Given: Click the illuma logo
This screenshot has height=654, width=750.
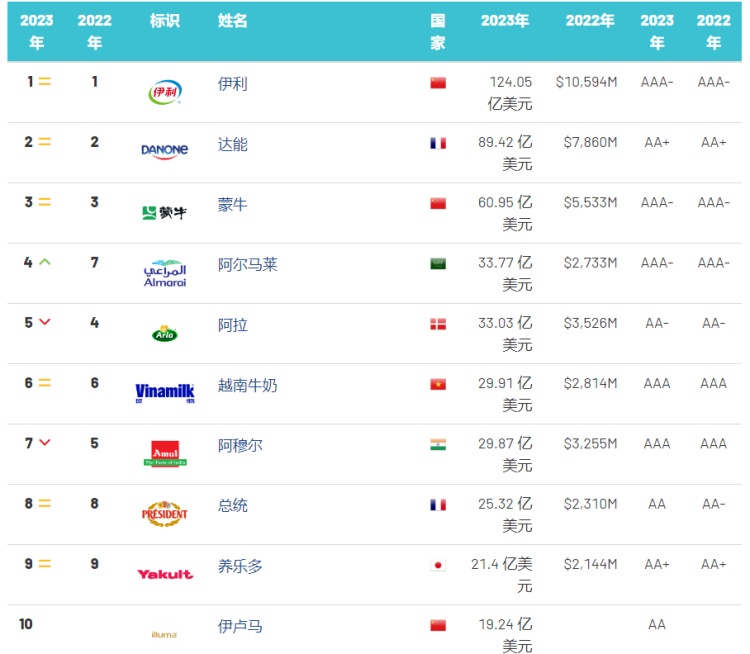Looking at the screenshot, I should 164,633.
